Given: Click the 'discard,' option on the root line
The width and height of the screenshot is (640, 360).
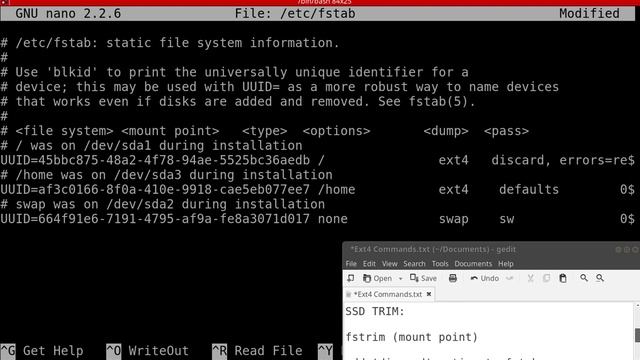Looking at the screenshot, I should click(x=521, y=160).
